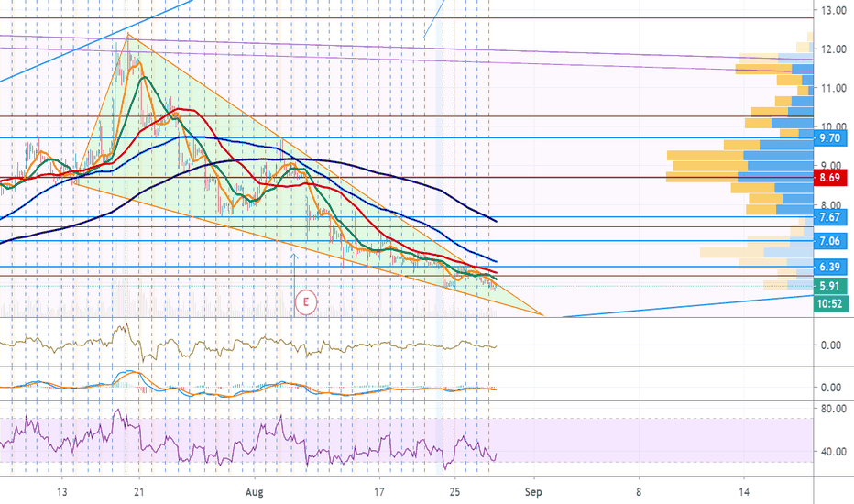854x504 pixels.
Task: Select the 7.67 price level label
Action: click(829, 217)
